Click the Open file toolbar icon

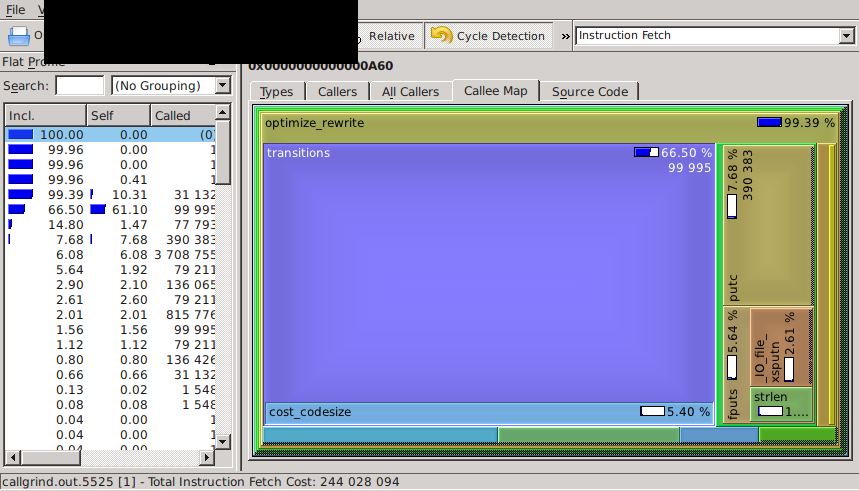19,36
